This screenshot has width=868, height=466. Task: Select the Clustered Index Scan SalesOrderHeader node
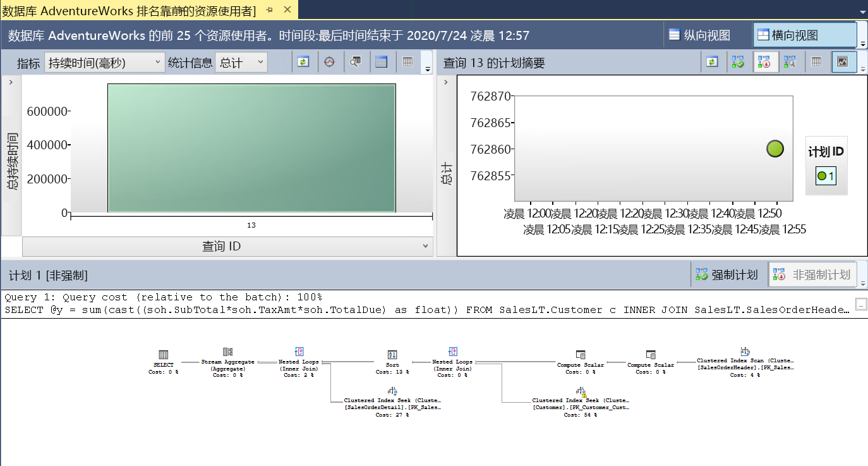(745, 362)
